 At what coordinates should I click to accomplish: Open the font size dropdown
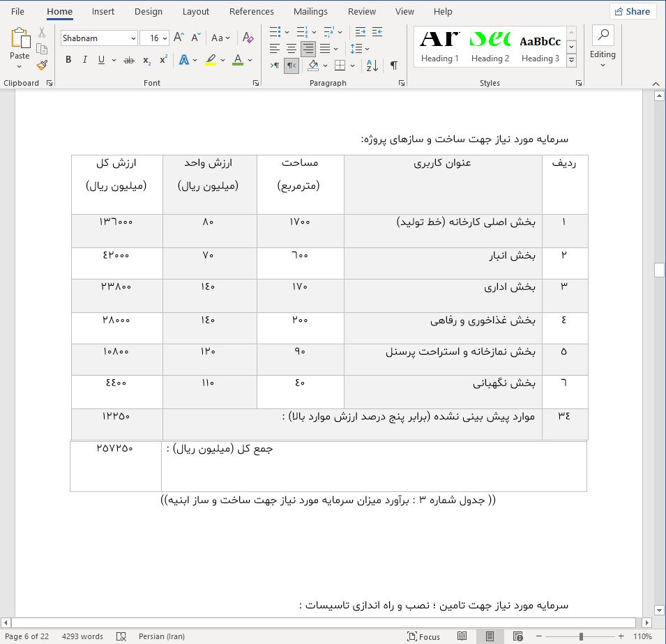click(165, 38)
